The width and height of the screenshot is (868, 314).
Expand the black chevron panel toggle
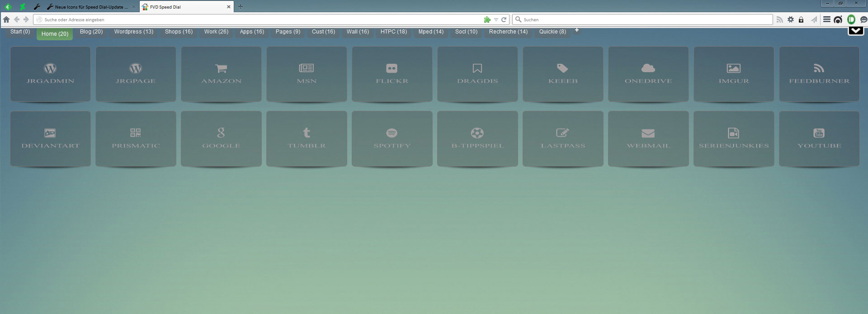[856, 31]
